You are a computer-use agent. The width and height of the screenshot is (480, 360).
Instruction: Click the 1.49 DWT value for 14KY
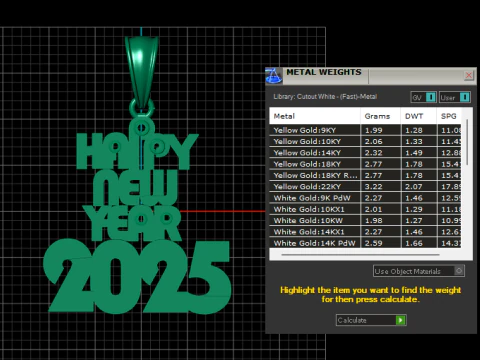point(414,153)
